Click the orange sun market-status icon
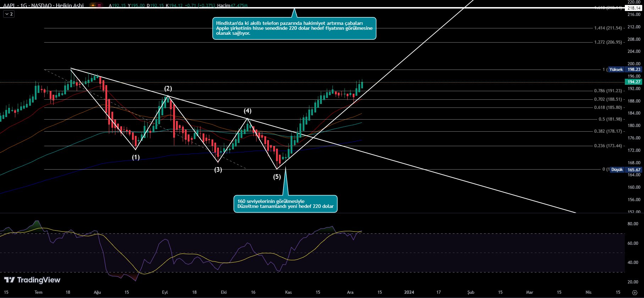This screenshot has width=644, height=298. point(93,5)
